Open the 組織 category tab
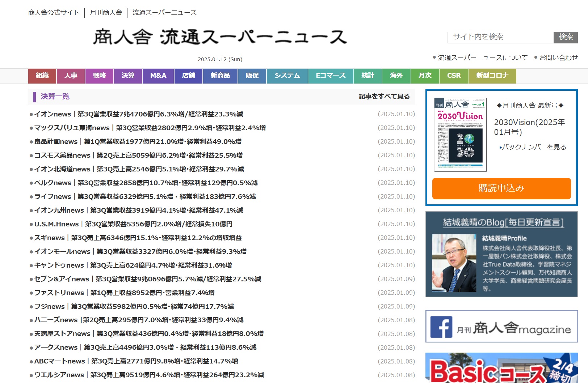Viewport: 588px width, 383px height. click(42, 76)
